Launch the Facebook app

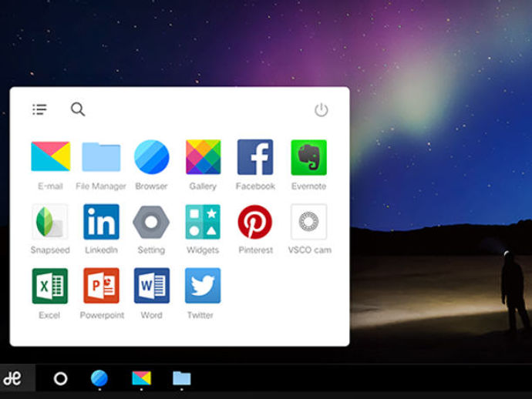pos(255,157)
